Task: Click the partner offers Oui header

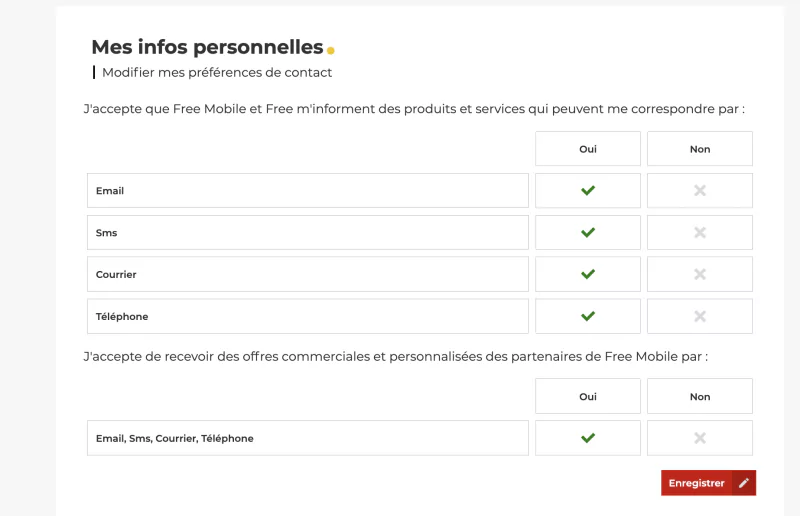Action: pyautogui.click(x=588, y=396)
